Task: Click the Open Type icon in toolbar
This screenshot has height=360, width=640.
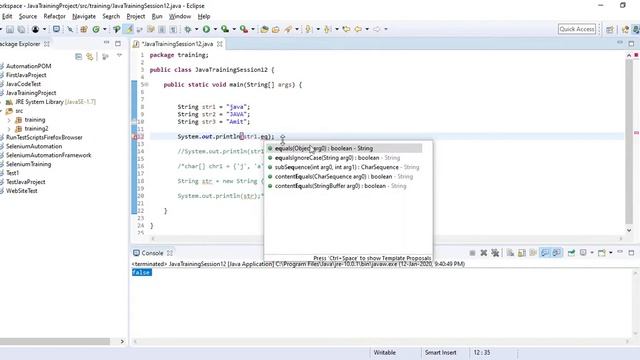Action: 264,29
